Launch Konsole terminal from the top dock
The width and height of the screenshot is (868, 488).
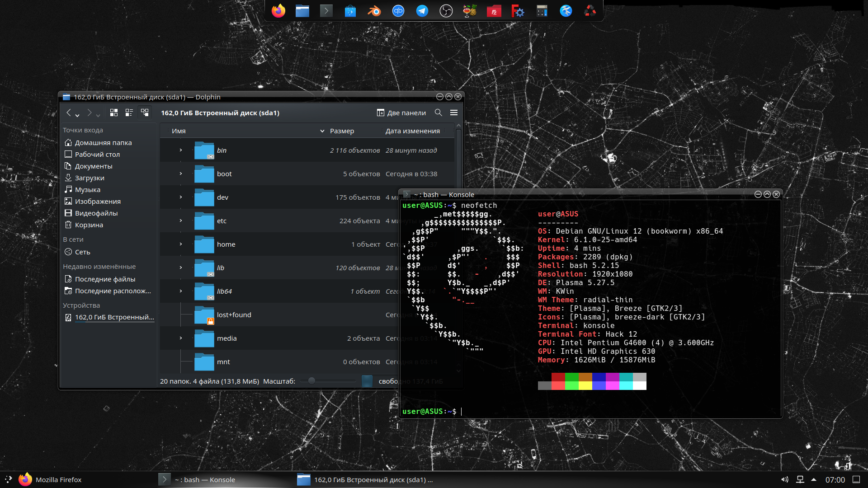[326, 10]
